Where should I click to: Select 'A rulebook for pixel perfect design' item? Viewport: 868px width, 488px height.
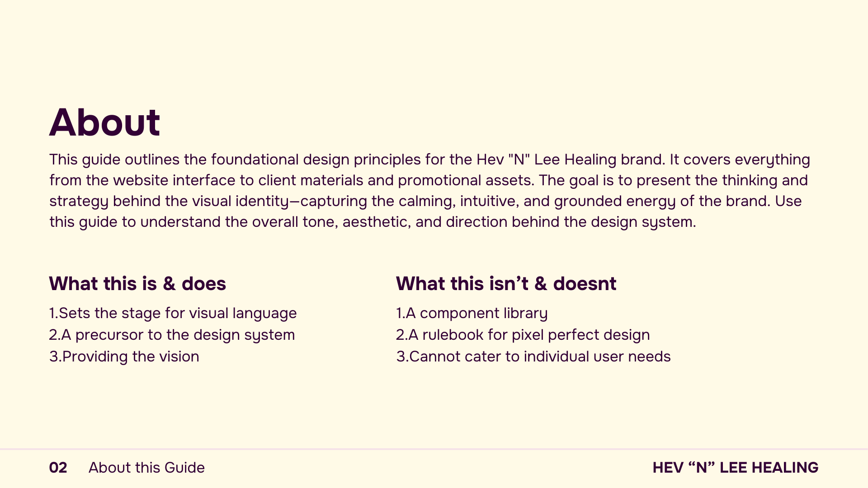[523, 335]
